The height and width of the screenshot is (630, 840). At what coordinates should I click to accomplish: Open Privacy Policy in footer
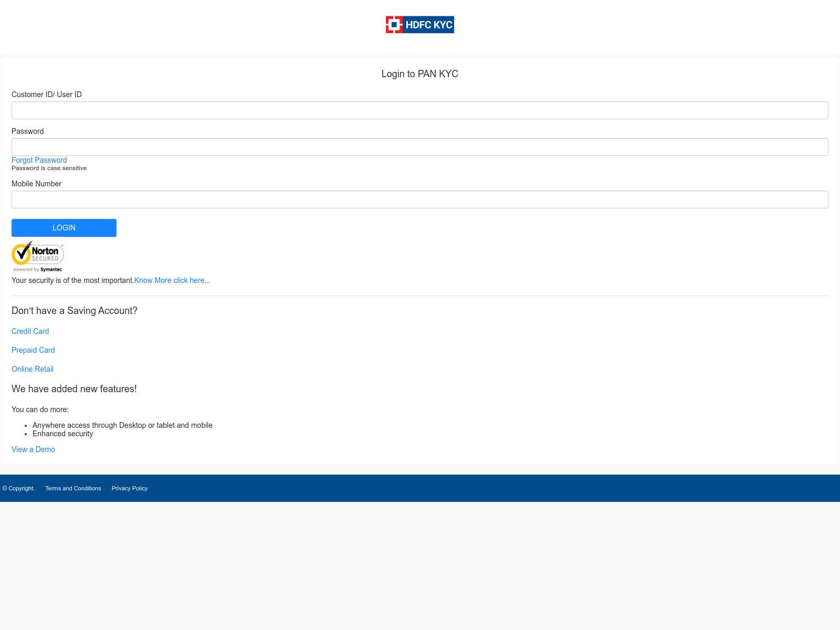tap(130, 488)
